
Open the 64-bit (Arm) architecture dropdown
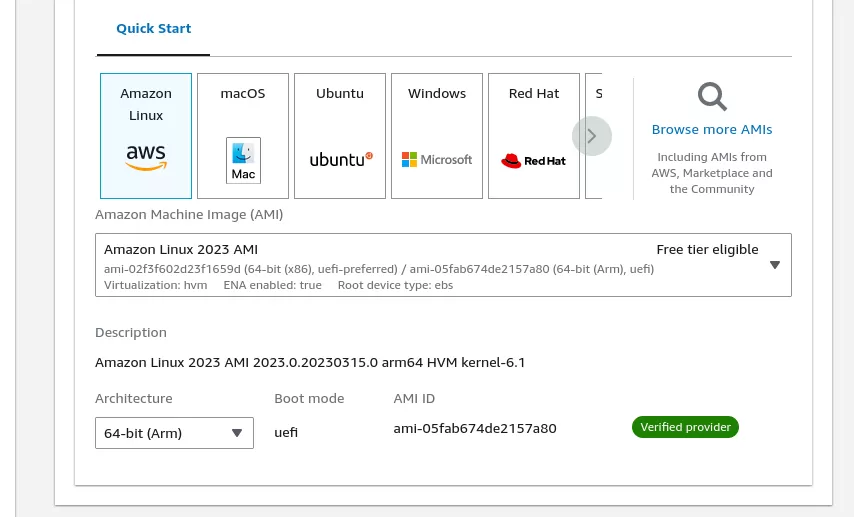point(174,433)
